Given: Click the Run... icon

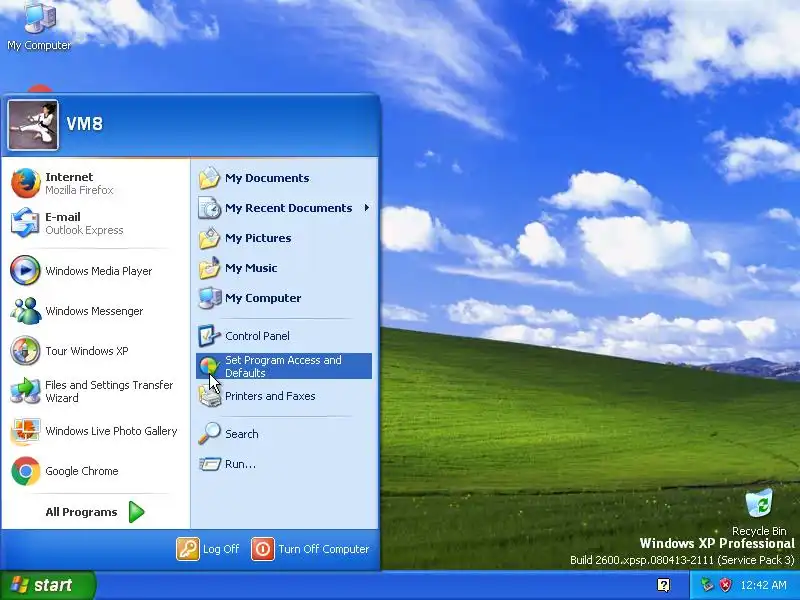Looking at the screenshot, I should 209,464.
